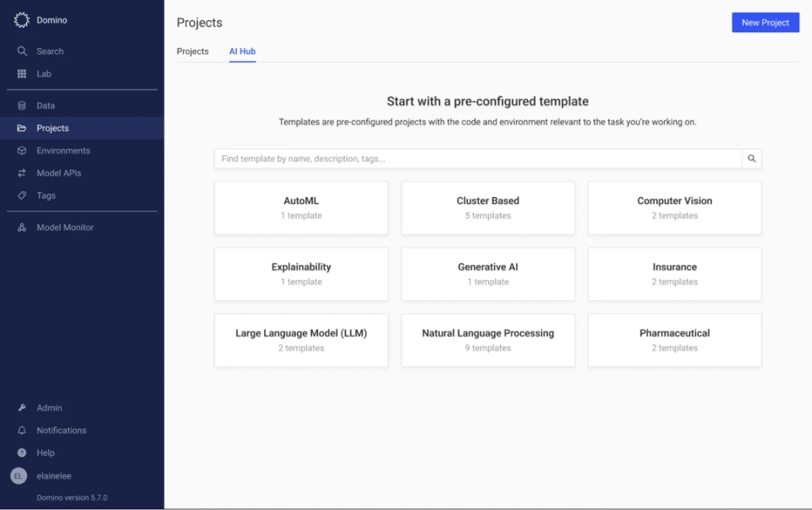812x510 pixels.
Task: Click the Find template search field
Action: [x=478, y=158]
